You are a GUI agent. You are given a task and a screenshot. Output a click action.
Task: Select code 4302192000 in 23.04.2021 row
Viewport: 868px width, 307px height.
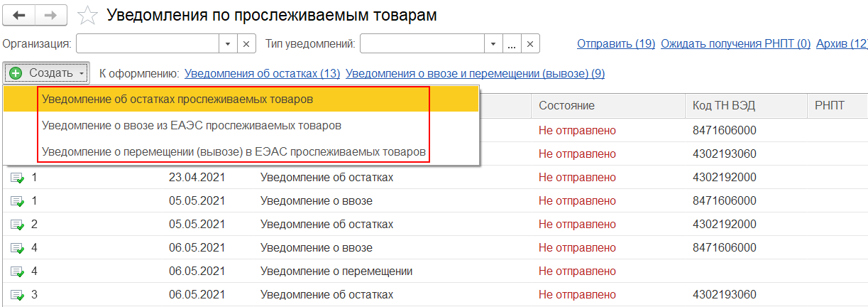(725, 177)
